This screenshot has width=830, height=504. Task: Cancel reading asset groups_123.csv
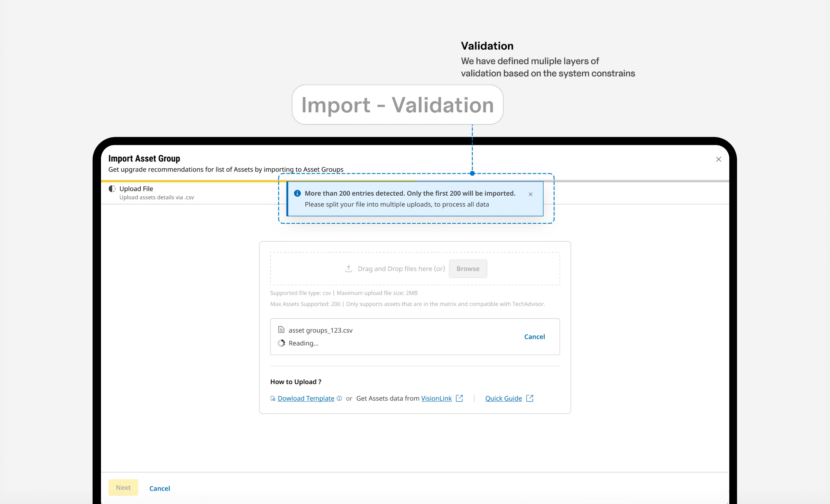(534, 337)
